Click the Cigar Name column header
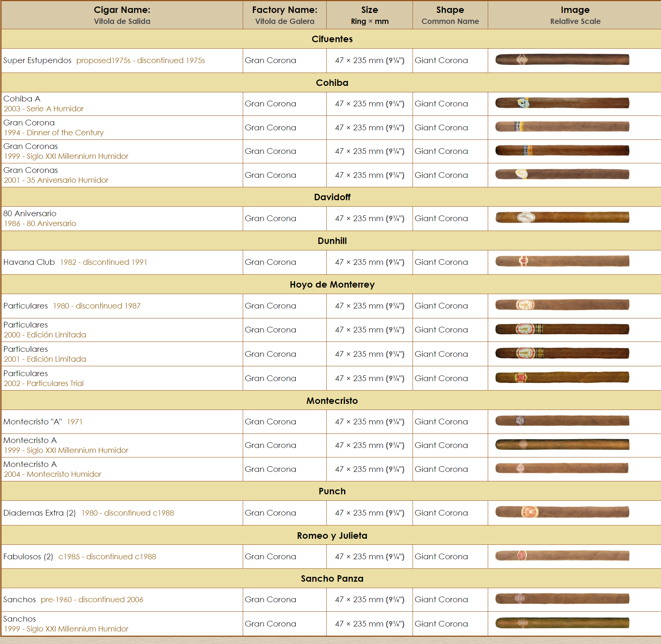Viewport: 661px width, 644px height. click(x=122, y=15)
